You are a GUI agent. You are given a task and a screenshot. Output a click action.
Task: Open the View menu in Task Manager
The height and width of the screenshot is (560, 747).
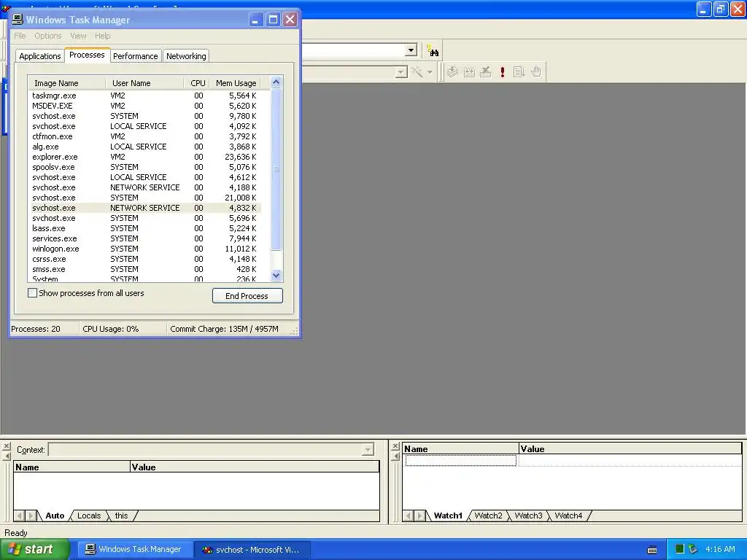click(x=78, y=36)
